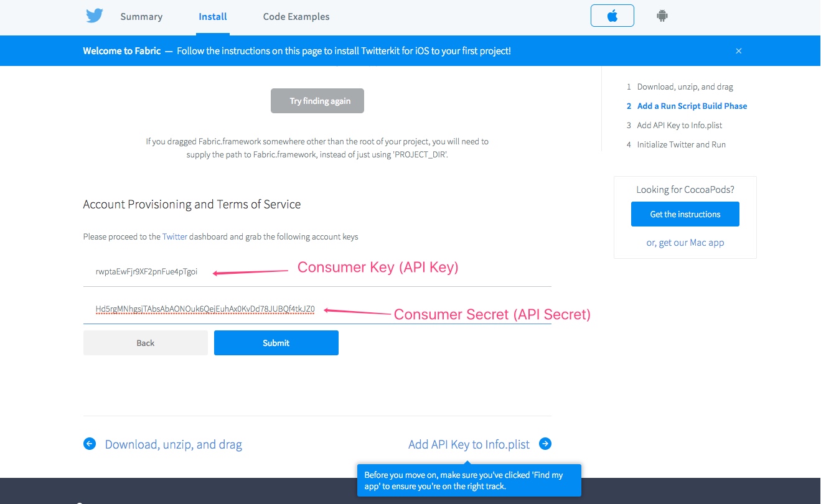Click into the Consumer Secret field
821x504 pixels.
317,309
